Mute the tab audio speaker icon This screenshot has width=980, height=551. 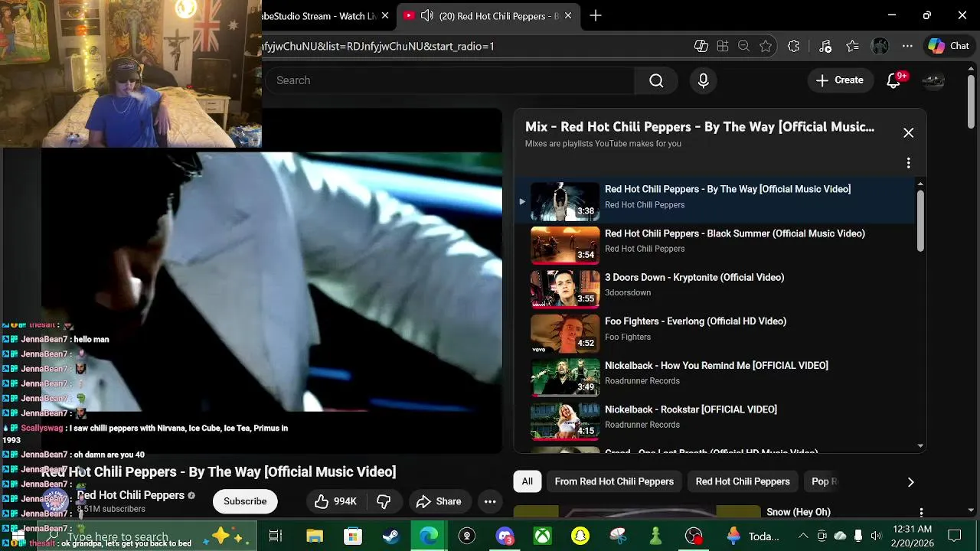(427, 15)
